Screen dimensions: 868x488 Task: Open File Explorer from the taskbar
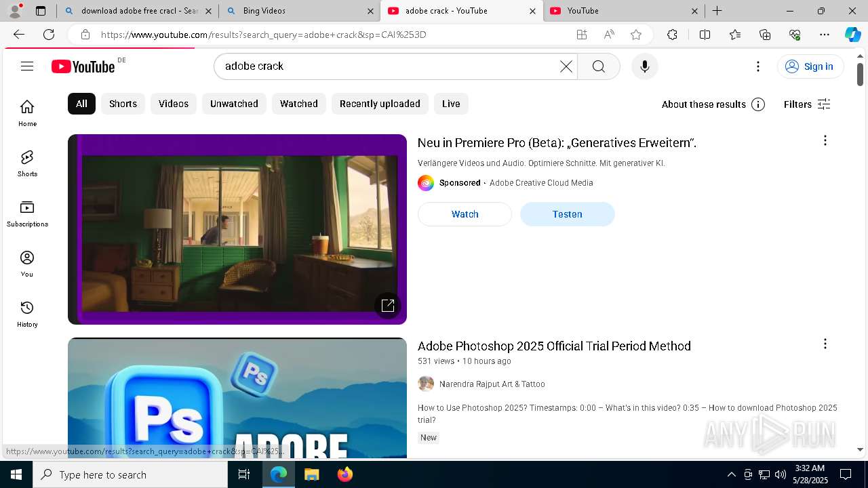(x=311, y=474)
